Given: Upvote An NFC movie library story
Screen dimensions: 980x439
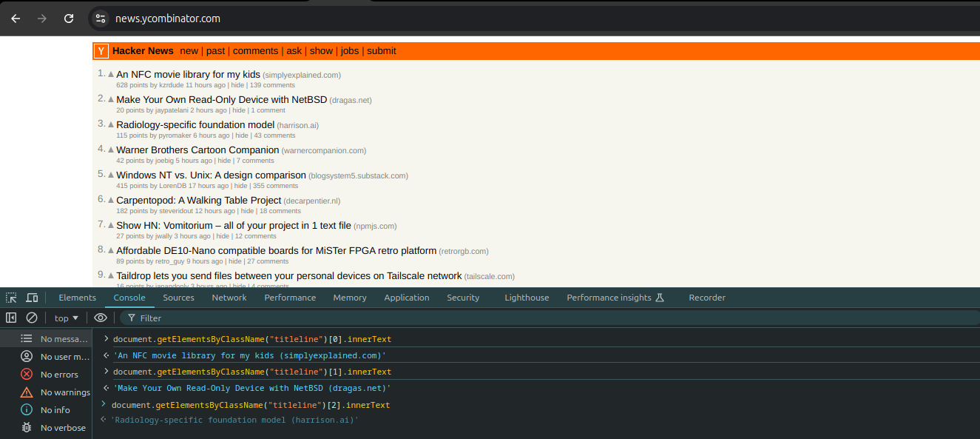Looking at the screenshot, I should click(111, 75).
